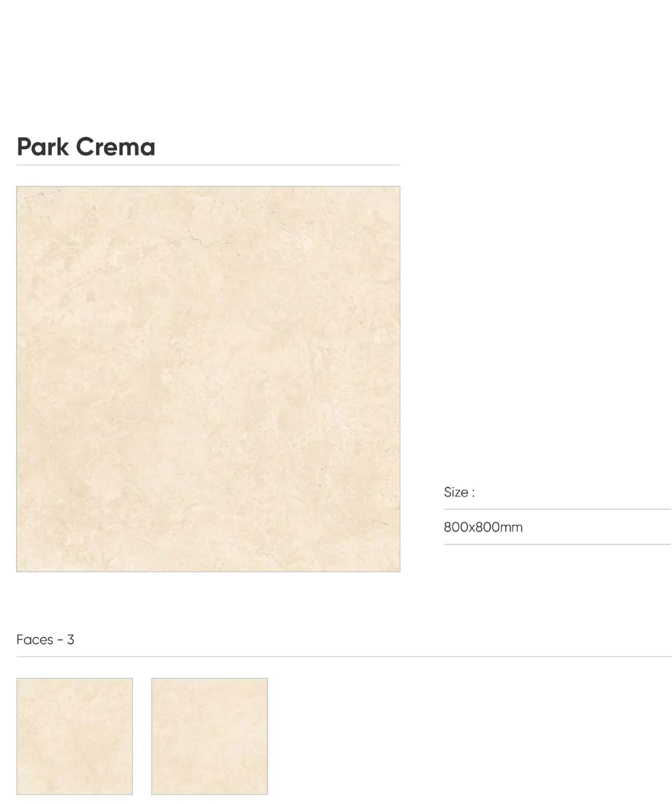Click the Park Crema product heading
The image size is (672, 804).
coord(86,147)
